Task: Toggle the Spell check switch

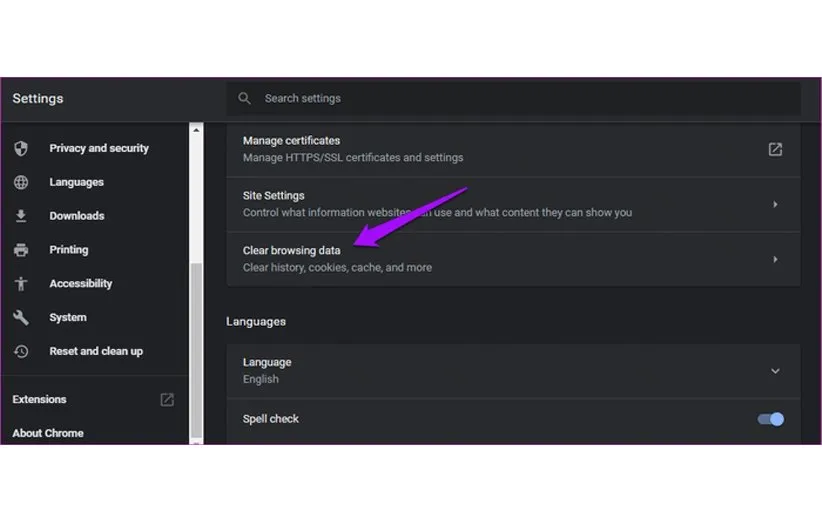Action: click(x=771, y=419)
